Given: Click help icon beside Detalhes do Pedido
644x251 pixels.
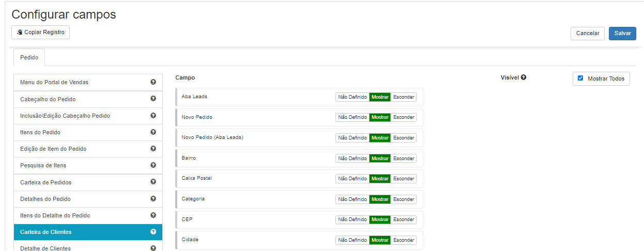Looking at the screenshot, I should click(x=153, y=198).
